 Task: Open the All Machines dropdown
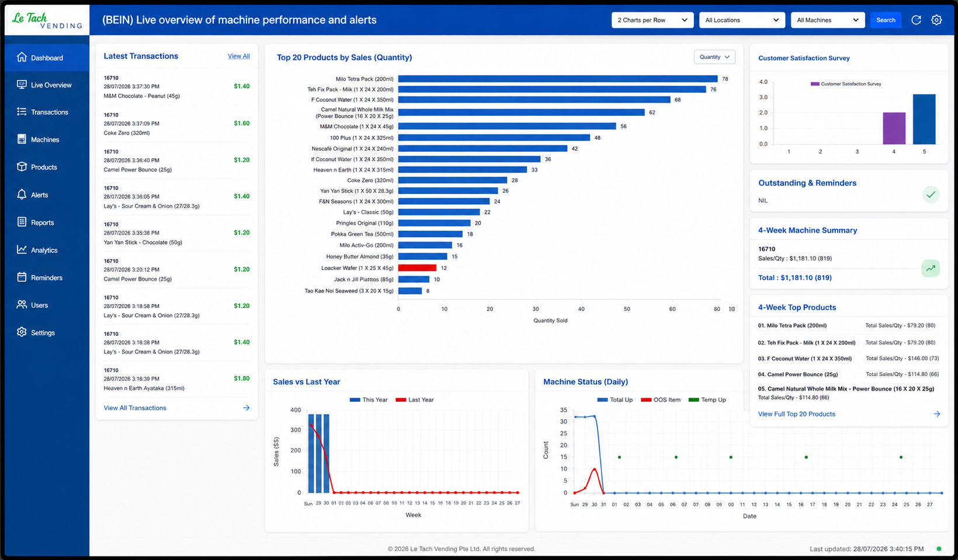[828, 20]
